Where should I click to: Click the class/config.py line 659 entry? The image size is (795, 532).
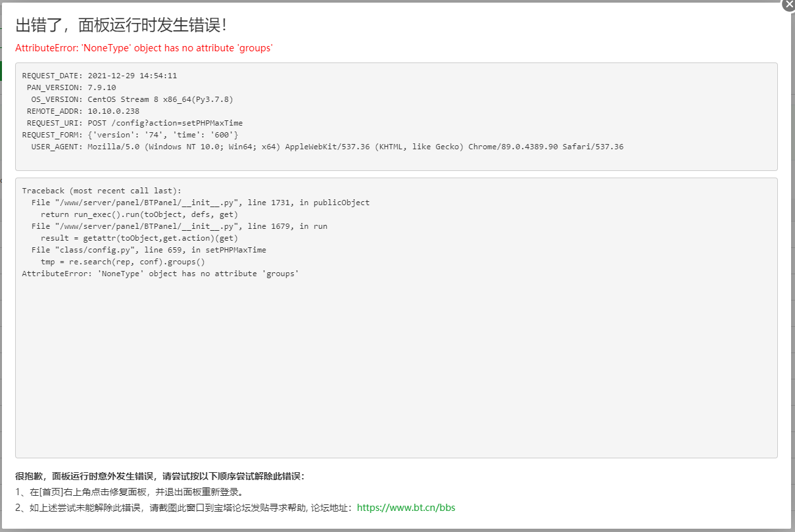[x=149, y=250]
